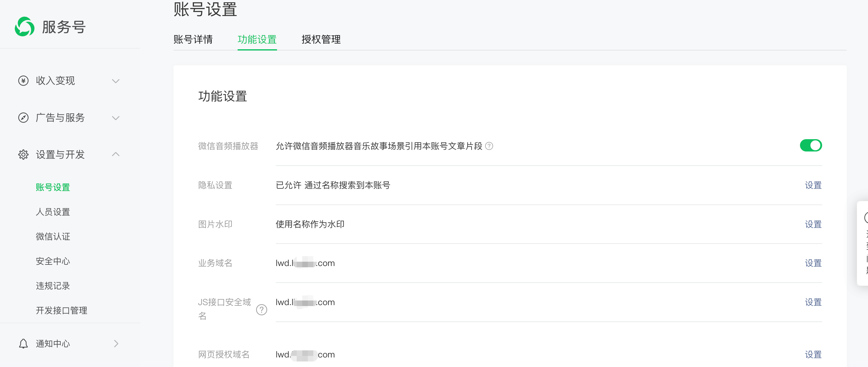The width and height of the screenshot is (868, 367).
Task: Select the 功能设置 tab
Action: [x=257, y=39]
